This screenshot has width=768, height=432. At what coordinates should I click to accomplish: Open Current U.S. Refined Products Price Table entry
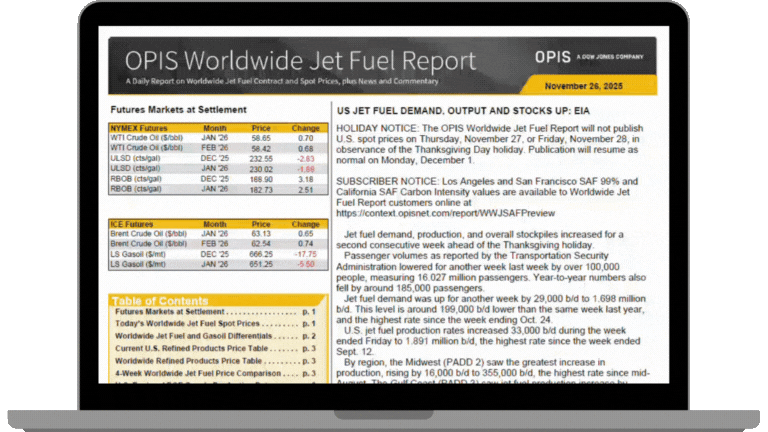[x=186, y=349]
